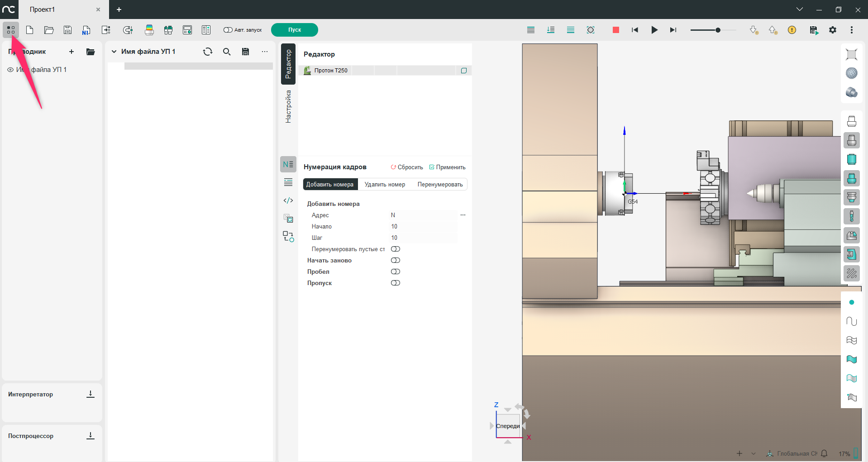The width and height of the screenshot is (868, 462).
Task: Click the red stop simulation button
Action: [615, 30]
